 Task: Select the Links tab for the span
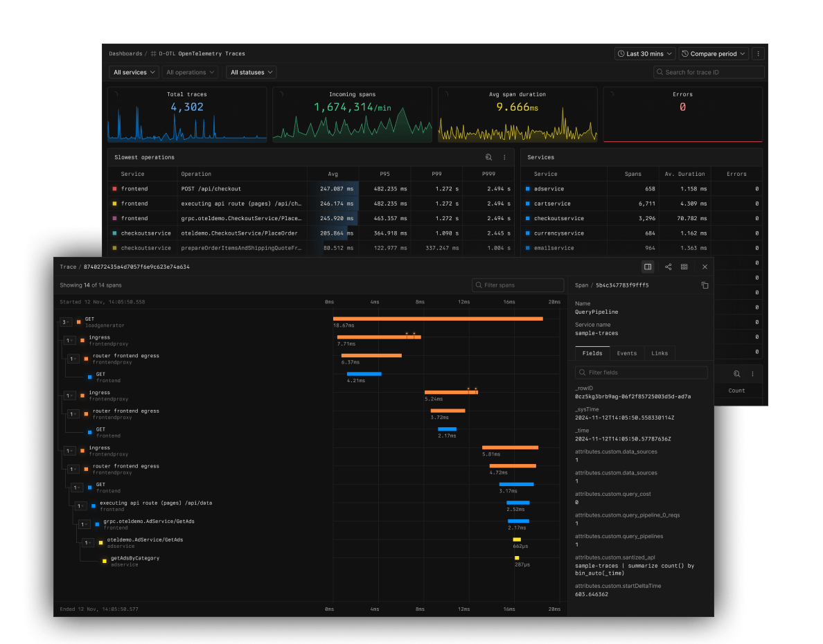click(x=660, y=353)
